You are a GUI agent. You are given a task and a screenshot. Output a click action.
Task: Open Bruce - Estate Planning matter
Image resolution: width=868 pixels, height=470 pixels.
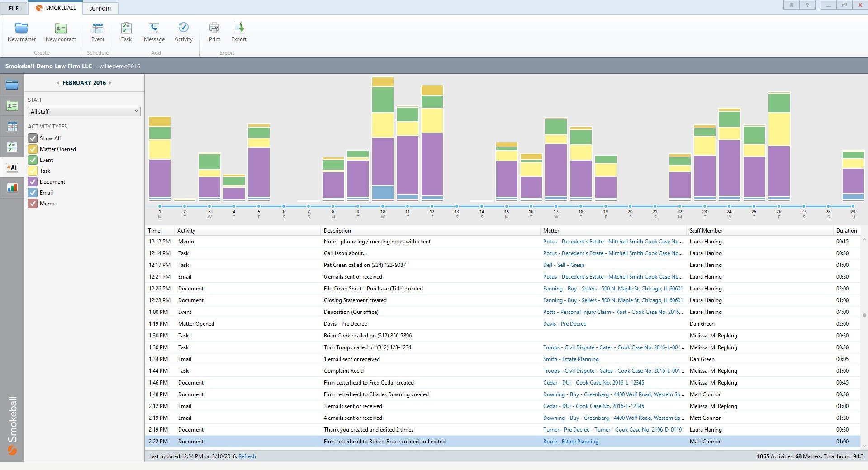[x=570, y=441]
